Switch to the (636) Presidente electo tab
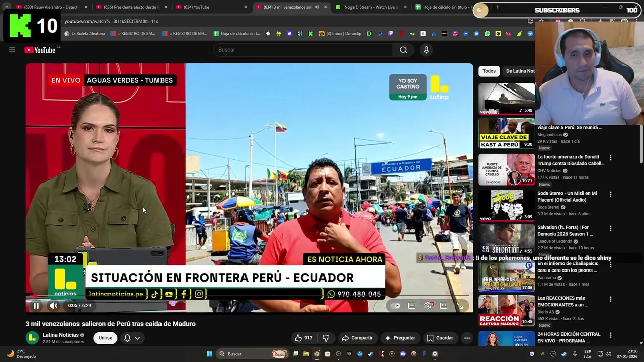 [131, 7]
